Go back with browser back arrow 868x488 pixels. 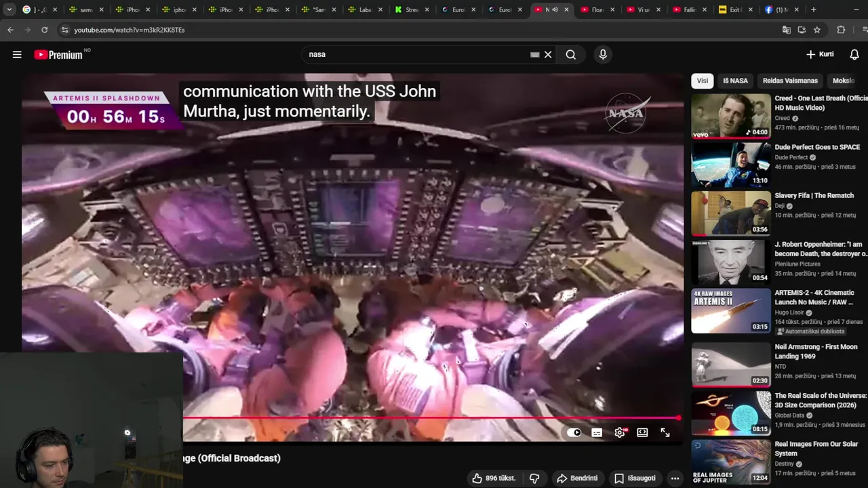point(10,30)
